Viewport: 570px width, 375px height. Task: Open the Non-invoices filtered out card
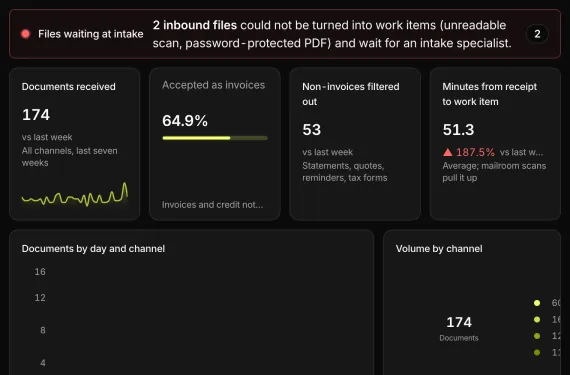(355, 144)
